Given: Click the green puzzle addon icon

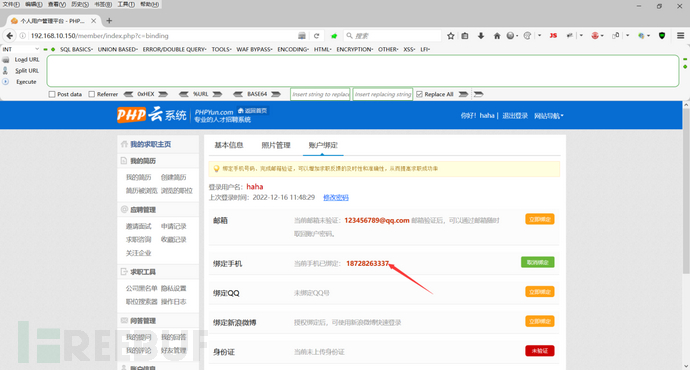Looking at the screenshot, I should click(x=334, y=36).
